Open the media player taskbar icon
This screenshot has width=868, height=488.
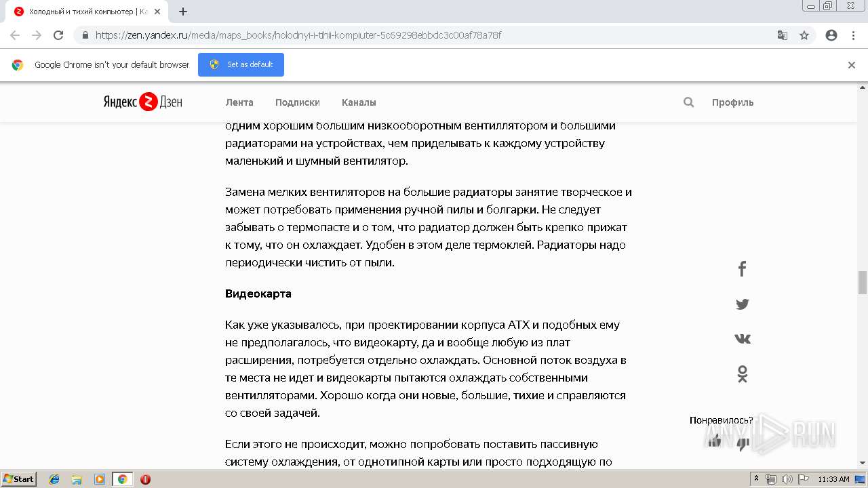click(x=100, y=479)
